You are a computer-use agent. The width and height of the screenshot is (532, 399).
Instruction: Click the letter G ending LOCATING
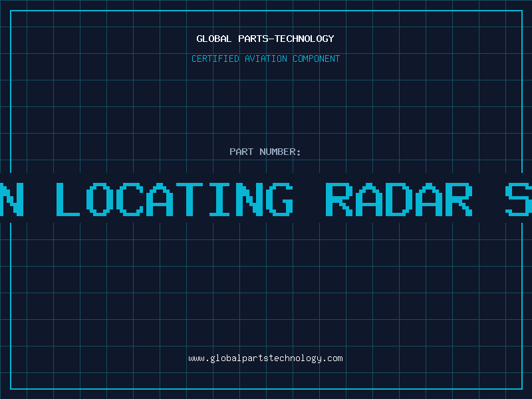point(279,199)
